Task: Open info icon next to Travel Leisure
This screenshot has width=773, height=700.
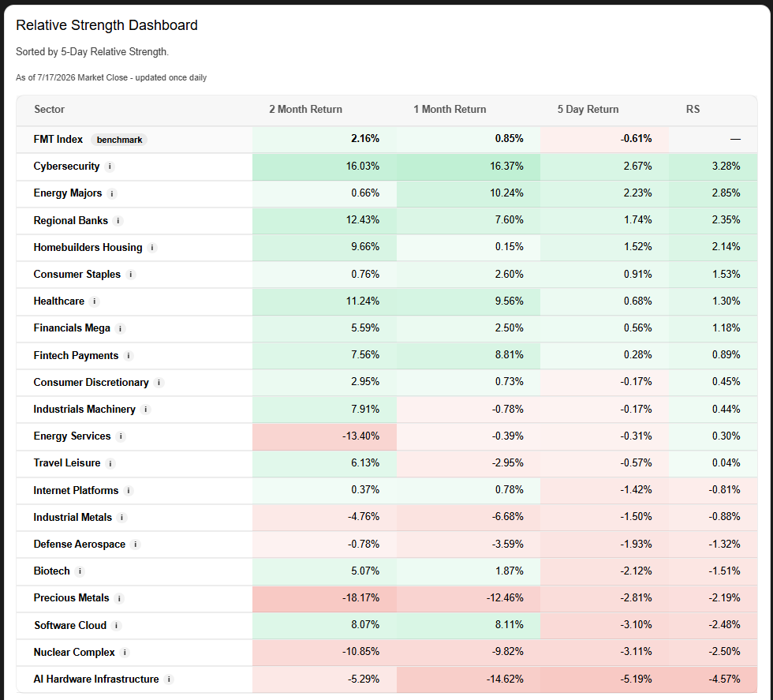Action: coord(110,464)
